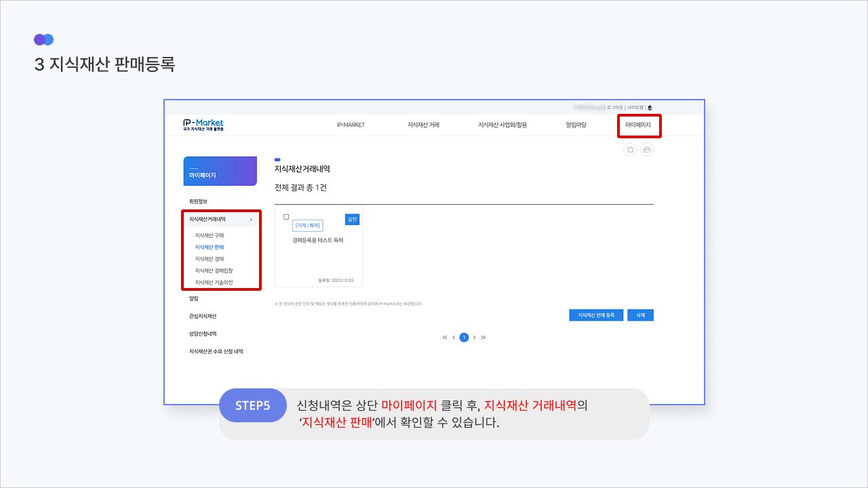Open the 지식재산 사업화/활용 menu

(x=502, y=125)
